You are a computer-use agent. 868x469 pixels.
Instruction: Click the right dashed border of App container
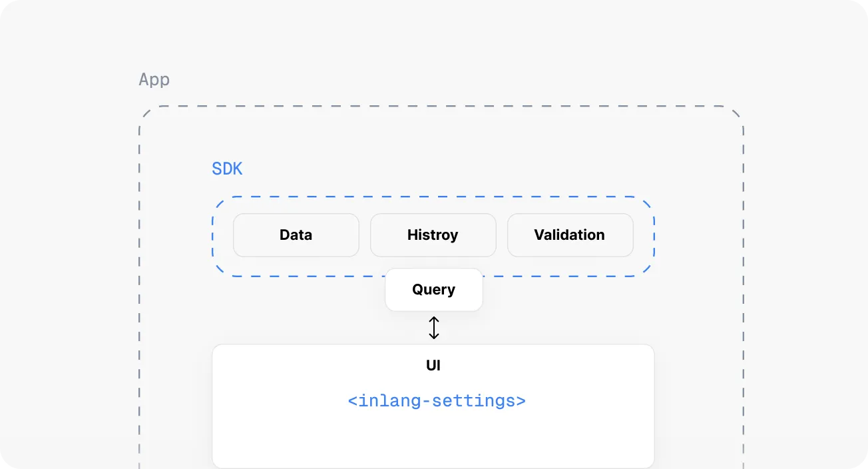743,286
